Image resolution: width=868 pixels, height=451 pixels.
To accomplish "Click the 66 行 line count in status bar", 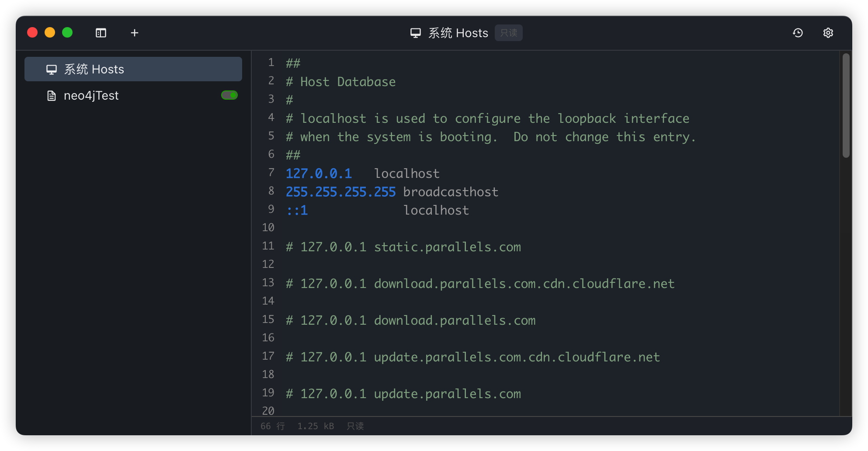I will coord(272,426).
